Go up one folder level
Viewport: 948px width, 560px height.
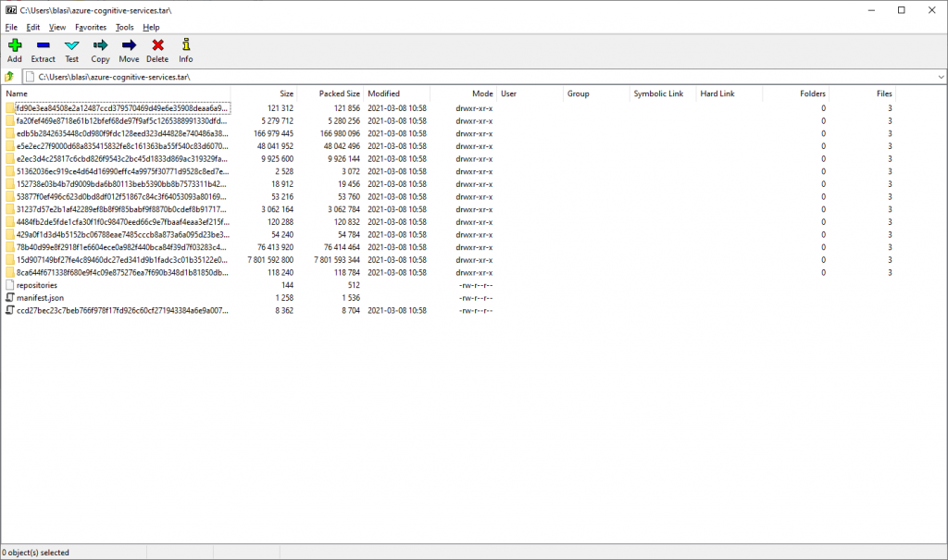(x=9, y=77)
